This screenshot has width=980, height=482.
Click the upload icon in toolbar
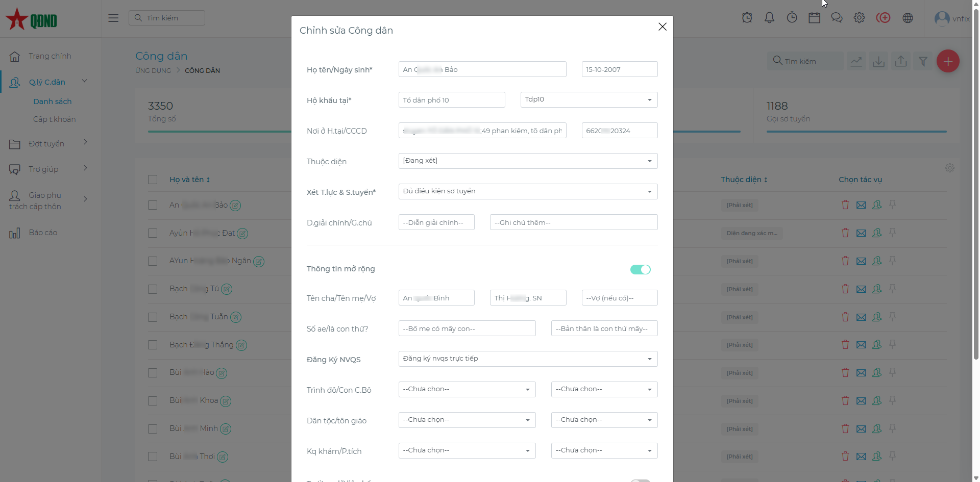tap(901, 61)
